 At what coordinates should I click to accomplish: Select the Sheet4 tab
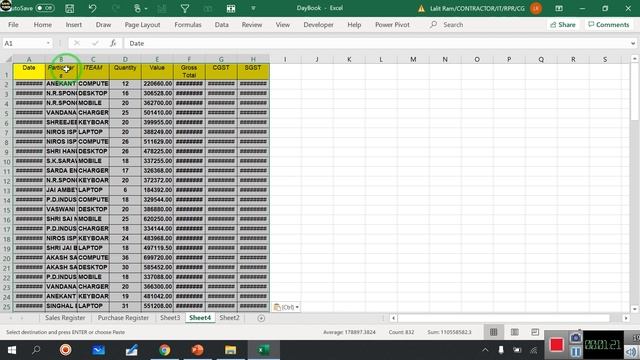[x=200, y=318]
